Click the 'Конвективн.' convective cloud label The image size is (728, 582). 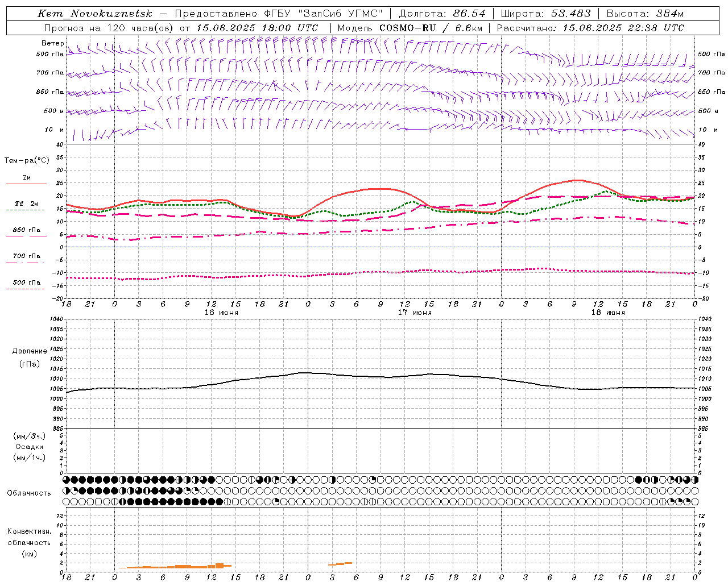point(29,531)
